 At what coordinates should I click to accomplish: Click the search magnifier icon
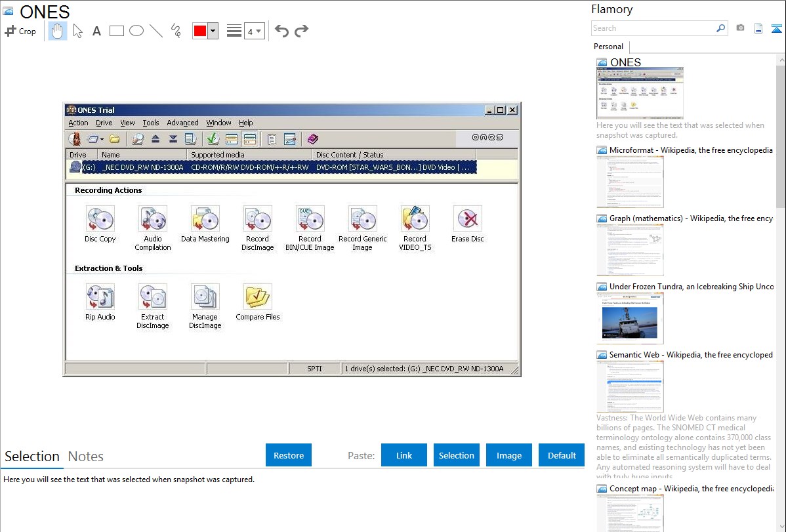pyautogui.click(x=721, y=28)
